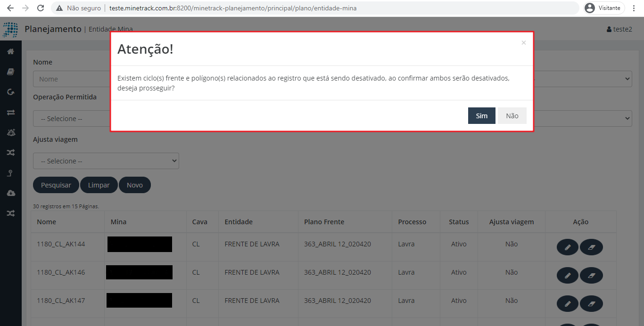Reload the page with the browser refresh icon
This screenshot has width=644, height=326.
tap(41, 8)
